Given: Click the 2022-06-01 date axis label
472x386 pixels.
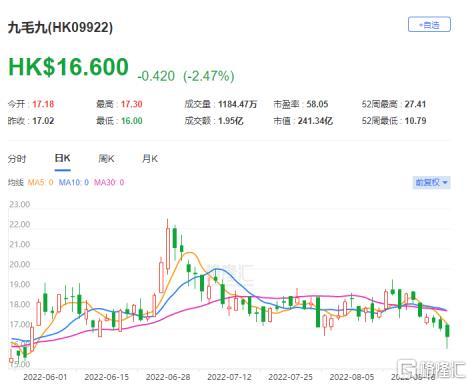Looking at the screenshot, I should point(45,377).
